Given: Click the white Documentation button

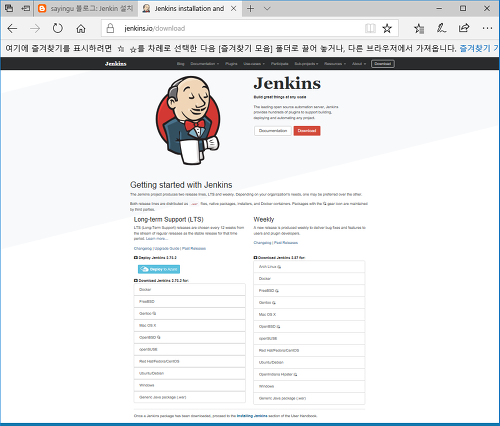Looking at the screenshot, I should (273, 131).
